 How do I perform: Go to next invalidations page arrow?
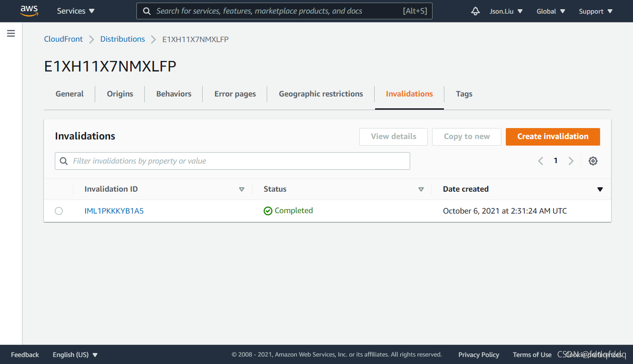pyautogui.click(x=571, y=161)
